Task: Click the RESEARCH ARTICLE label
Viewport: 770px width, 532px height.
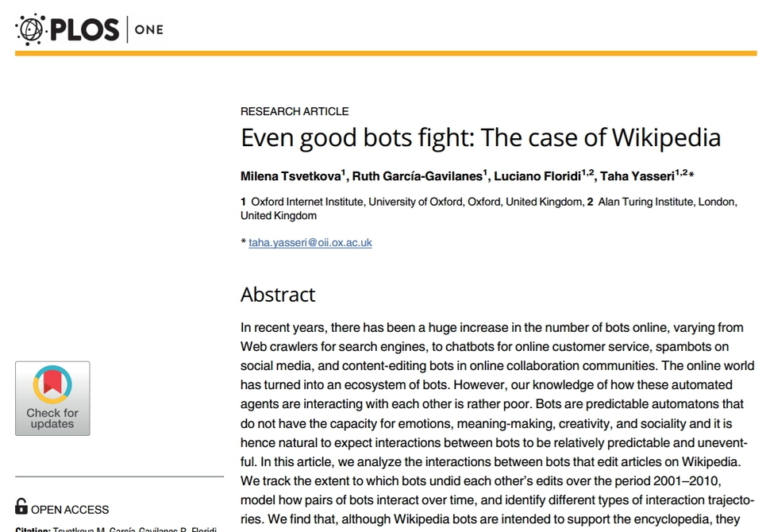Action: click(295, 111)
